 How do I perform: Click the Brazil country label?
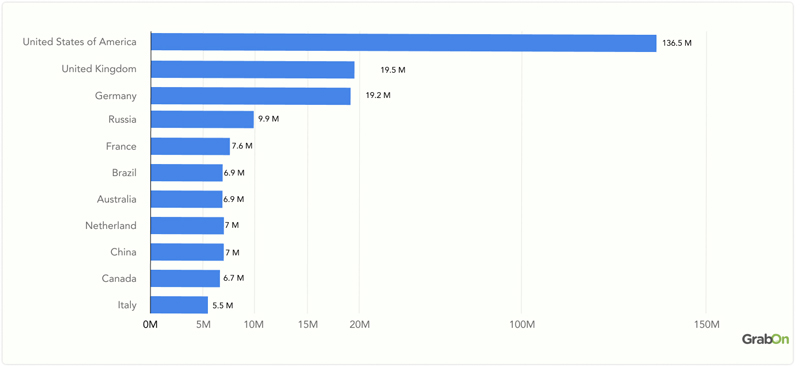coord(124,173)
